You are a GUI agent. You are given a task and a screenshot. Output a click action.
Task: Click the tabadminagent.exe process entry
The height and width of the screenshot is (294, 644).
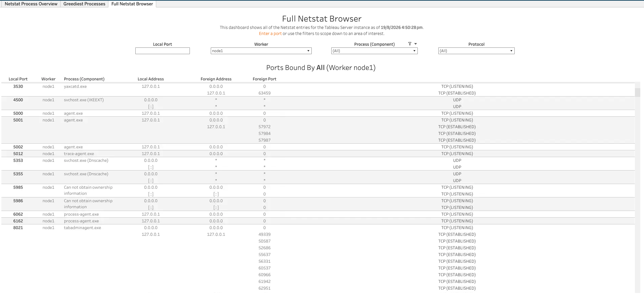(82, 228)
